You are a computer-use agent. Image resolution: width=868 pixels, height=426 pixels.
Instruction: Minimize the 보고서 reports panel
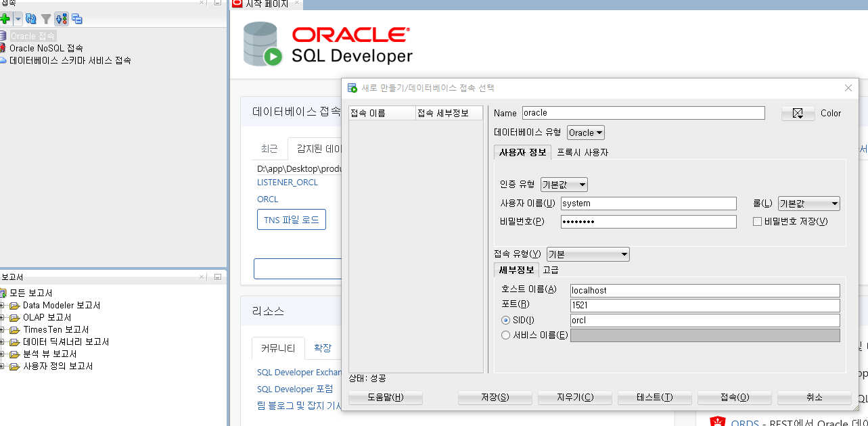(x=218, y=277)
